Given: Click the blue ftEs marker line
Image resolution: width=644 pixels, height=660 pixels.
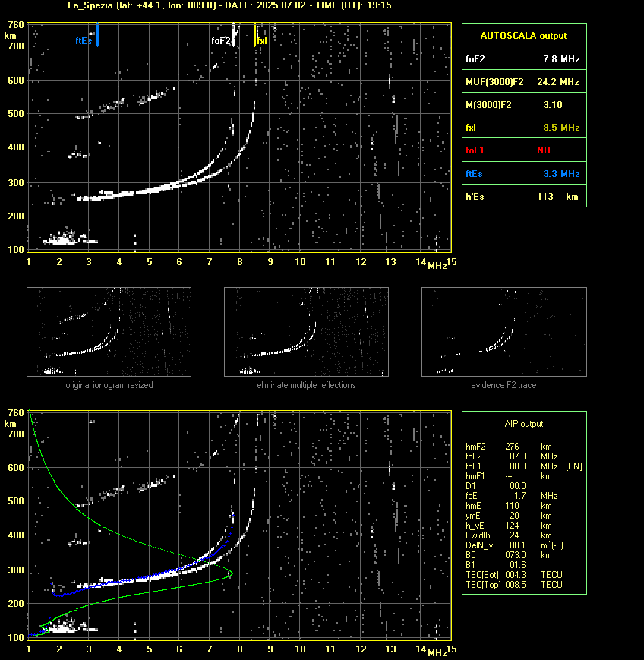Looking at the screenshot, I should click(x=97, y=34).
